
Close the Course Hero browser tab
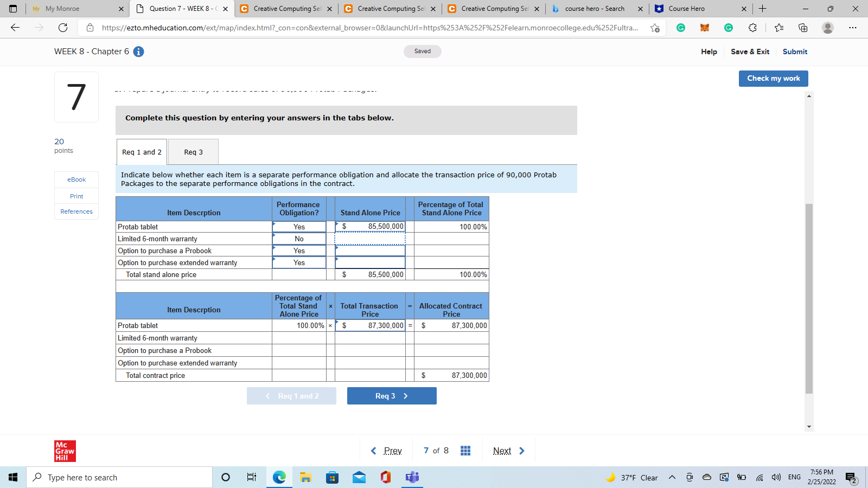[x=744, y=9]
